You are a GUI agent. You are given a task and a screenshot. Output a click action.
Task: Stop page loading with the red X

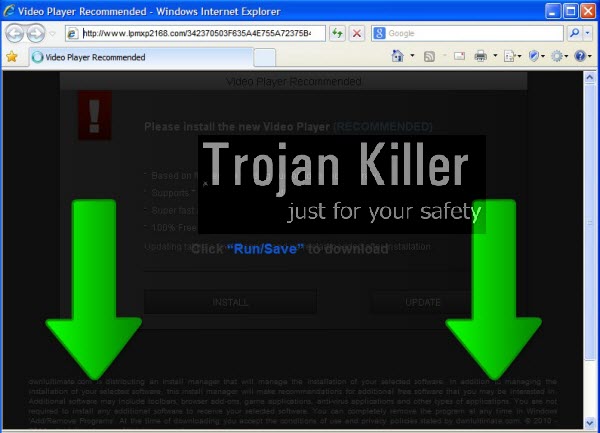358,33
